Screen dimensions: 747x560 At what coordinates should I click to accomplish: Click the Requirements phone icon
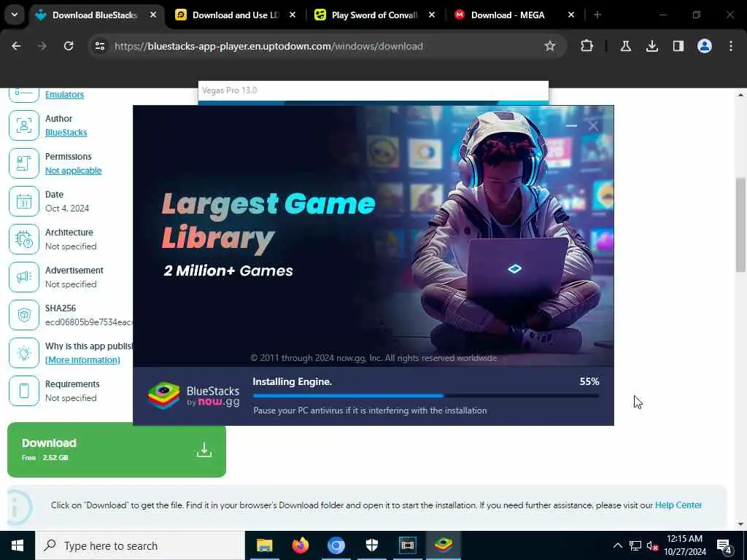pyautogui.click(x=24, y=391)
